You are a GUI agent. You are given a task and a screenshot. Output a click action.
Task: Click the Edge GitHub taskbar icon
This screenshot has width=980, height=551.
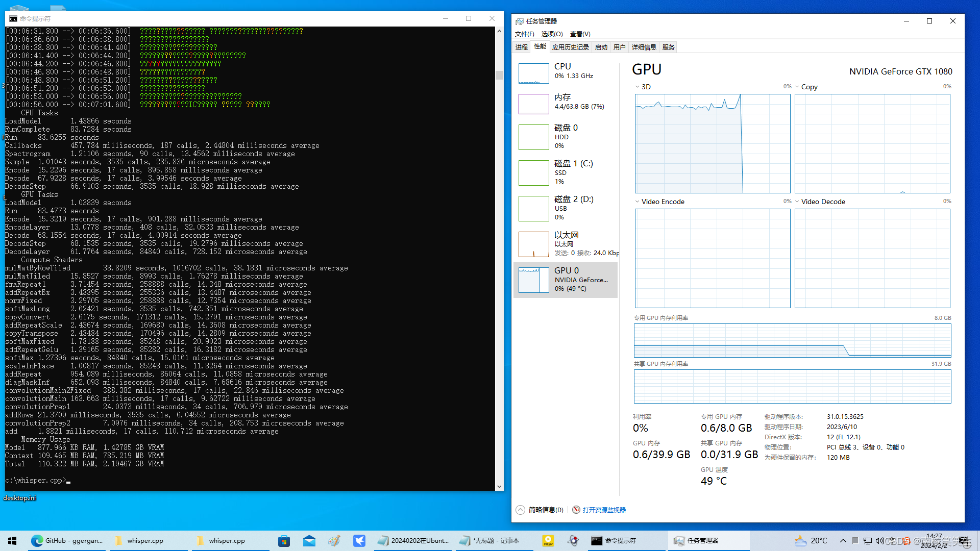click(x=37, y=541)
